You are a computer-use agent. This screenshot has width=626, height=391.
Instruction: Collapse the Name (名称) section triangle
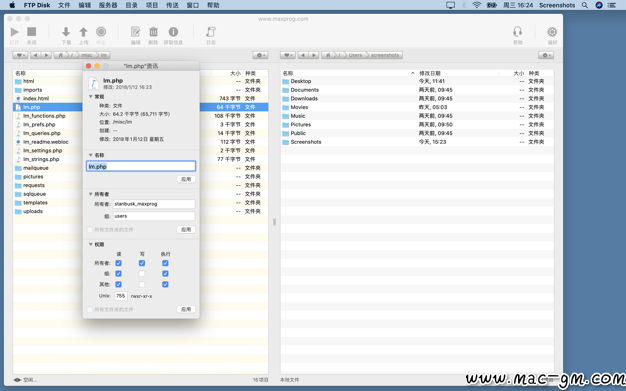pyautogui.click(x=90, y=155)
